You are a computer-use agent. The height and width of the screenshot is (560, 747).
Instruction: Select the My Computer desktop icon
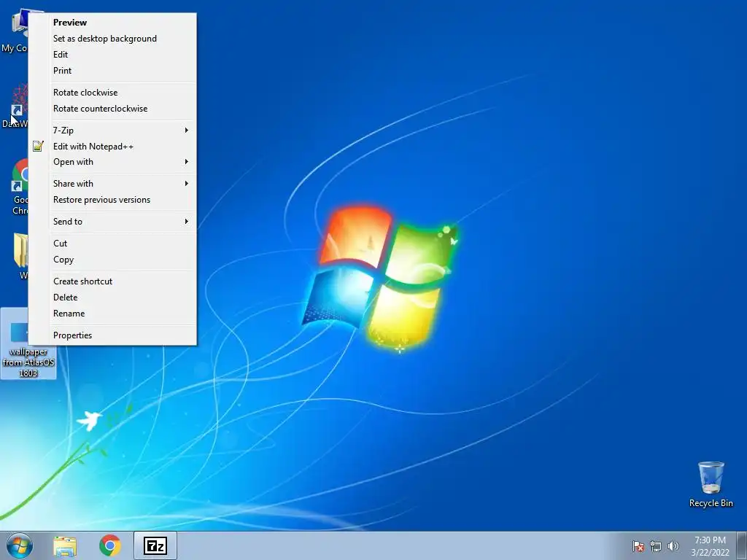15,31
